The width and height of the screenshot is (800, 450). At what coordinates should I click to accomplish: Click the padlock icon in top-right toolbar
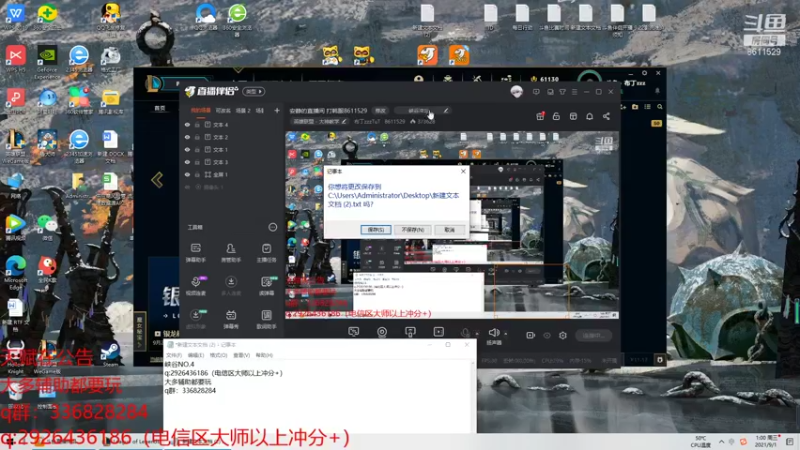pos(556,116)
